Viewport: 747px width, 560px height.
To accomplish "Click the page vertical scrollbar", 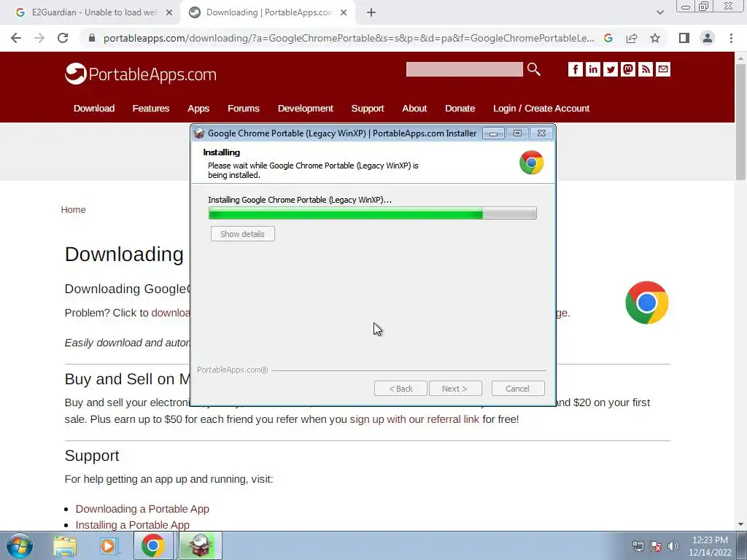I will point(740,122).
